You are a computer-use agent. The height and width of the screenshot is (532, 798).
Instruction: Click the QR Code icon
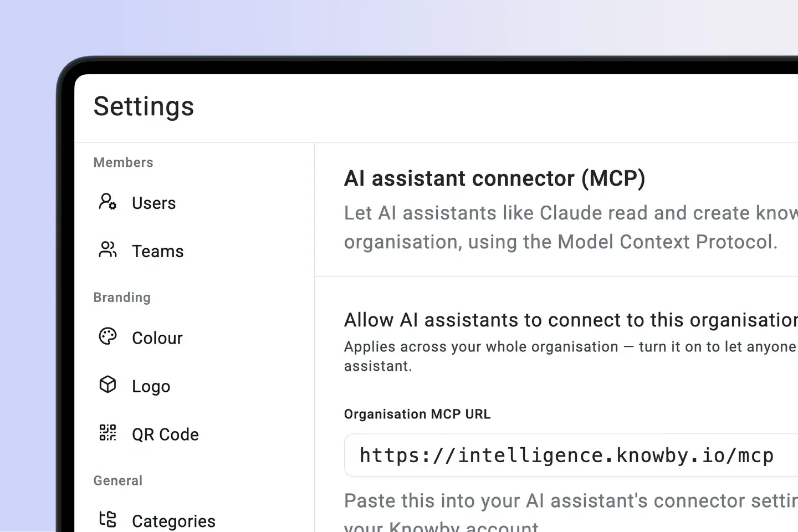[108, 433]
